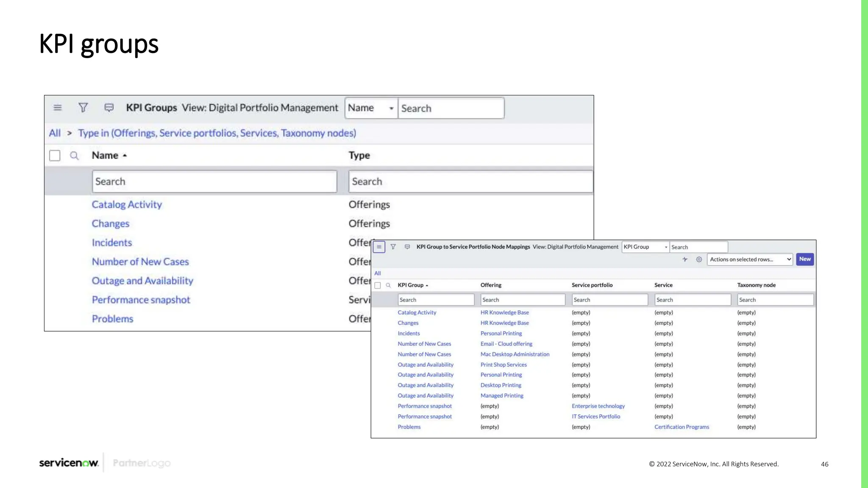Toggle the select-all checkbox in KPI Groups
Screen dimensions: 868x488
(55, 155)
